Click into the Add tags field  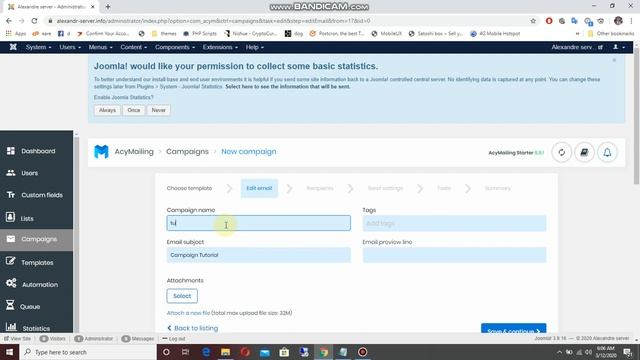[x=454, y=223]
